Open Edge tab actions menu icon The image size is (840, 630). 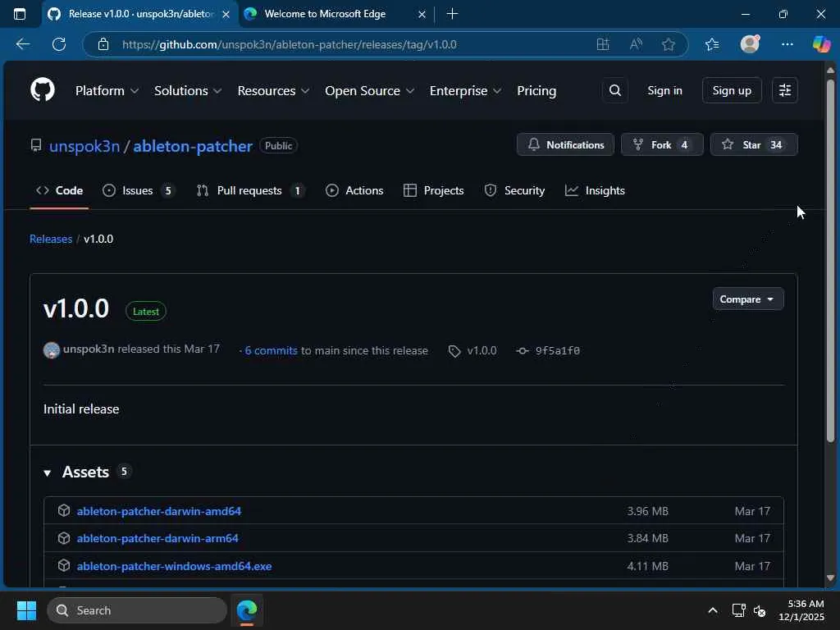pyautogui.click(x=20, y=14)
